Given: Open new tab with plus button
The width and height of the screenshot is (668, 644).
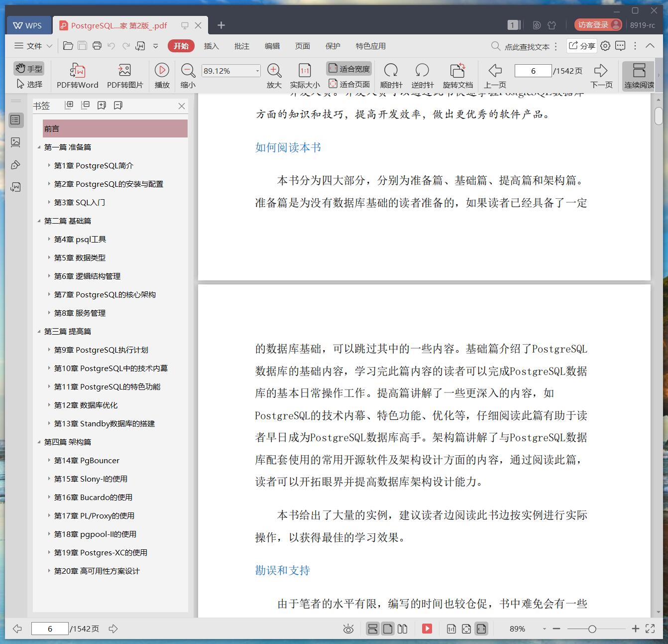Looking at the screenshot, I should [x=222, y=25].
